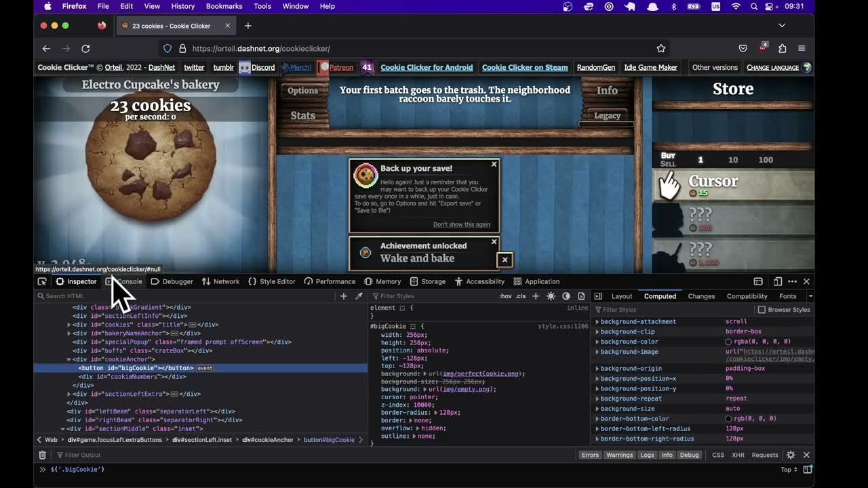Toggle Warnings console filter
868x488 pixels.
tap(619, 455)
